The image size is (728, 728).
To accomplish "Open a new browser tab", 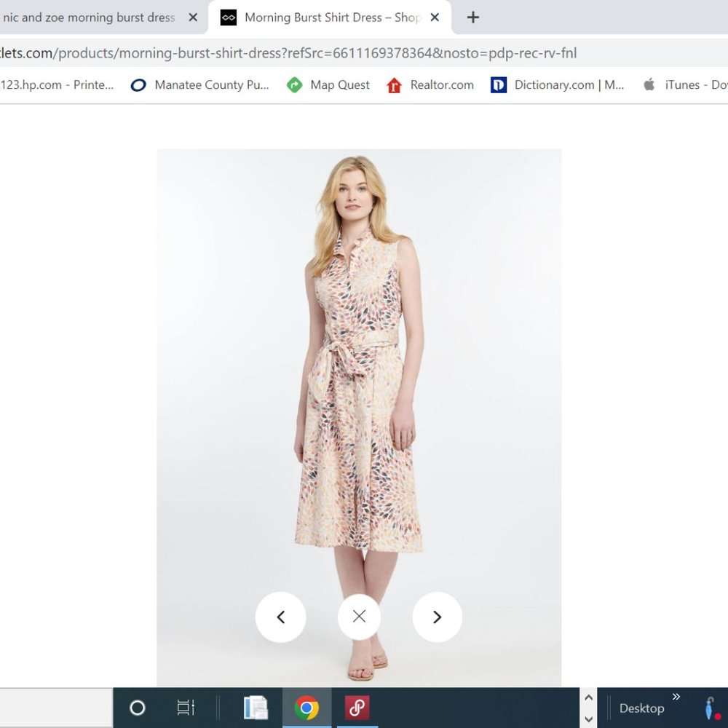I will [472, 17].
